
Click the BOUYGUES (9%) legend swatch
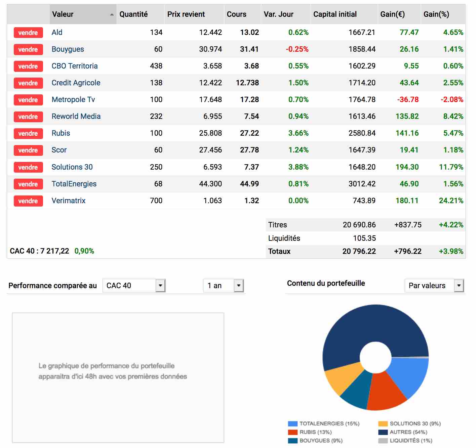293,441
